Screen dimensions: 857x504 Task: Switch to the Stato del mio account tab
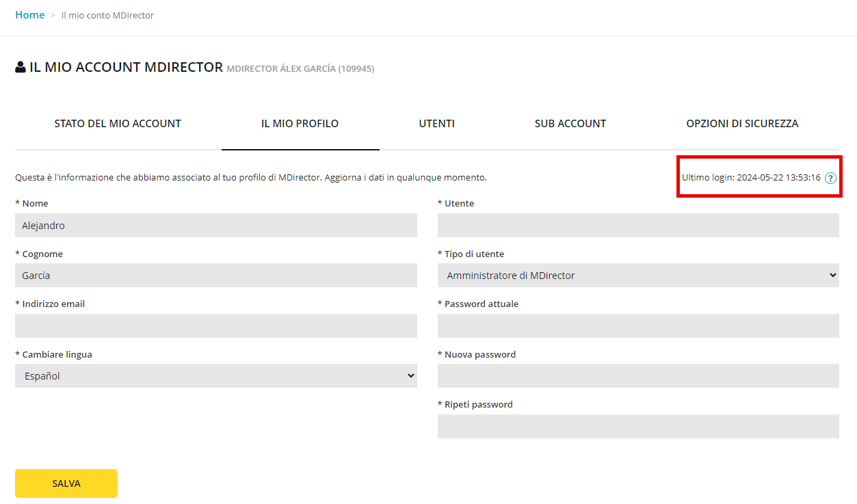pyautogui.click(x=118, y=124)
